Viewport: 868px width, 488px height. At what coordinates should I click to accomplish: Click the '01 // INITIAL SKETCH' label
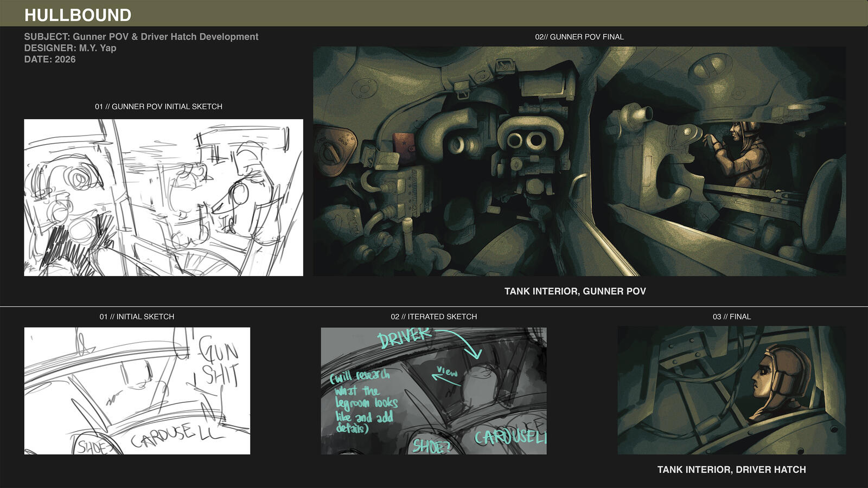point(137,316)
